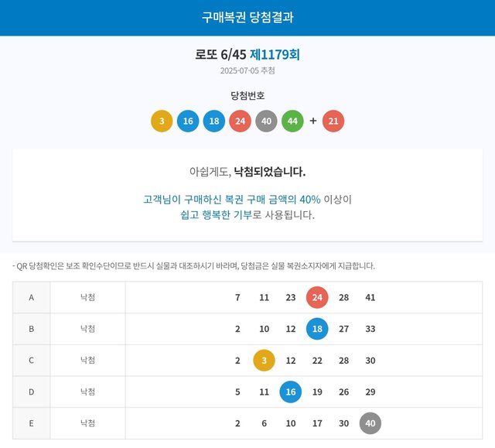
Task: Click the yellow winning ball 3
Action: [x=162, y=121]
